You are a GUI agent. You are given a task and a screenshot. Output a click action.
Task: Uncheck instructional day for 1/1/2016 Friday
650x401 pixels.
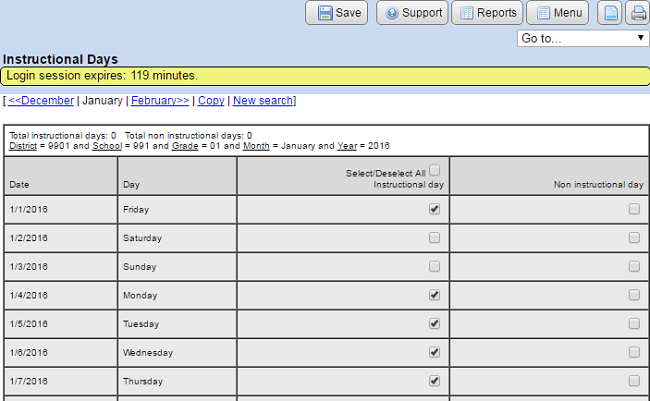tap(434, 210)
